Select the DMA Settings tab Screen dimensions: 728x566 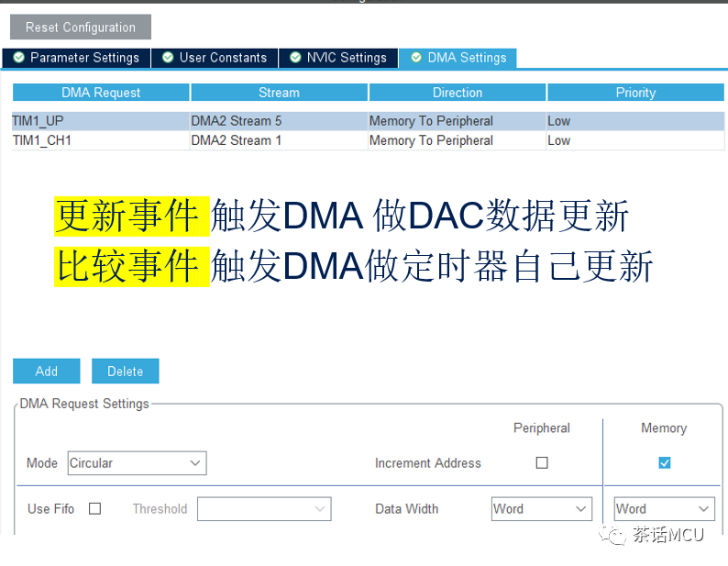click(458, 58)
